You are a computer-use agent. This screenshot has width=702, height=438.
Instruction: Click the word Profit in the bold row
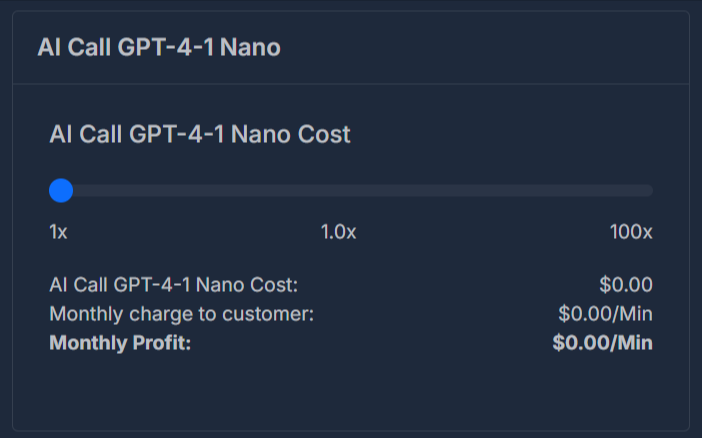[x=162, y=343]
